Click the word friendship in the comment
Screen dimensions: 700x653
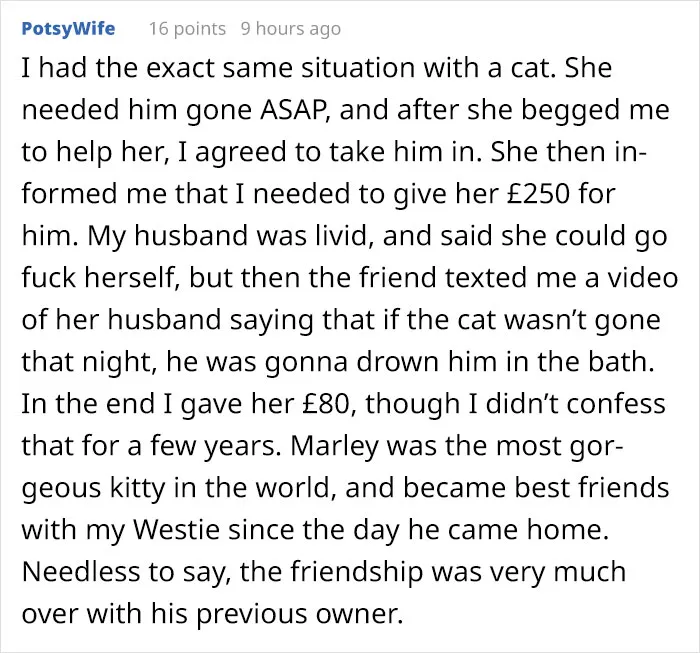[356, 571]
